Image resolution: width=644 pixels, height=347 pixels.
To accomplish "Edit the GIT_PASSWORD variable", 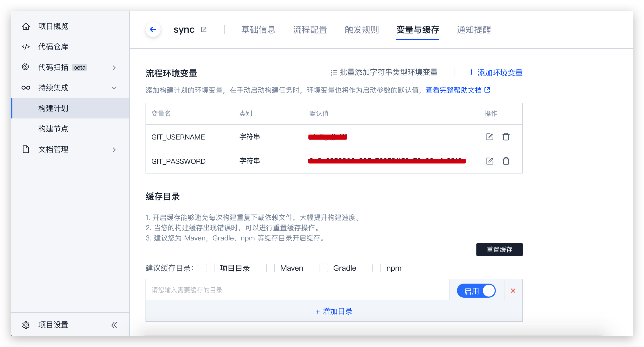I will (x=490, y=161).
